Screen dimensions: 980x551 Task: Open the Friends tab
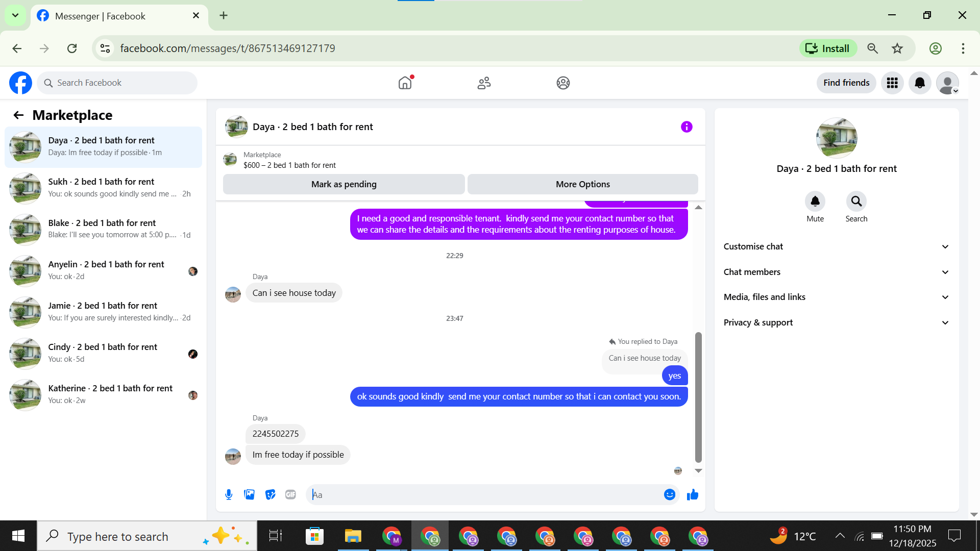click(484, 83)
